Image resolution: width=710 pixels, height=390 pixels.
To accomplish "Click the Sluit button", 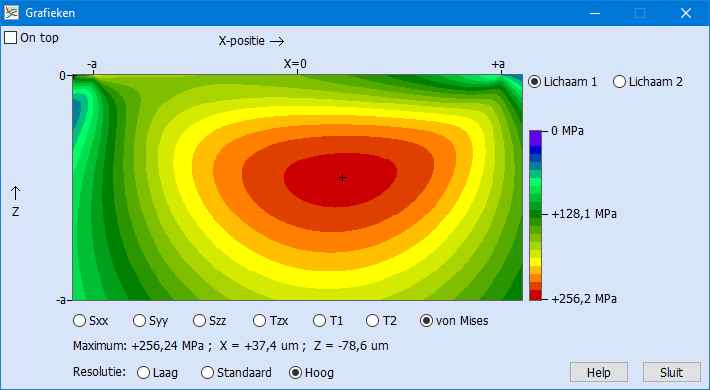I will (x=672, y=372).
